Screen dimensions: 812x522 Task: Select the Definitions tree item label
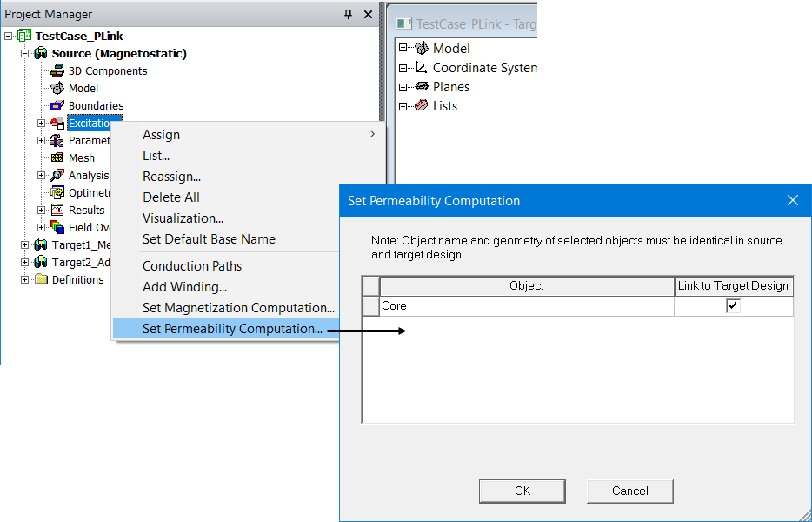(x=77, y=280)
